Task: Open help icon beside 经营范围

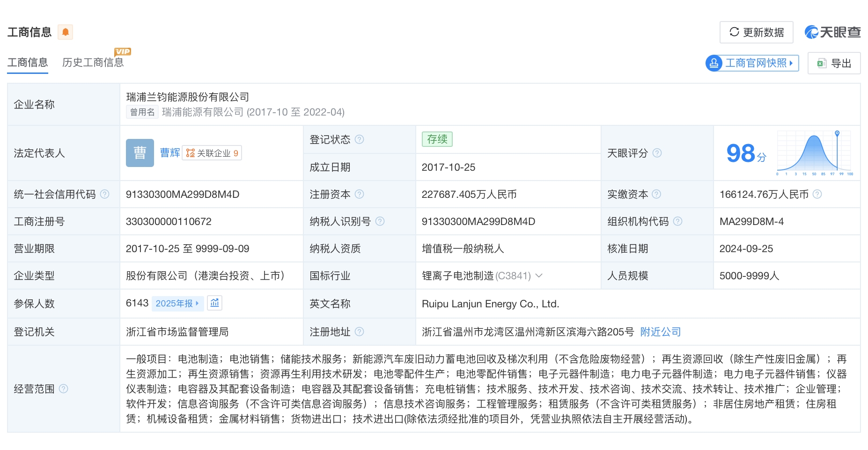Action: coord(63,389)
